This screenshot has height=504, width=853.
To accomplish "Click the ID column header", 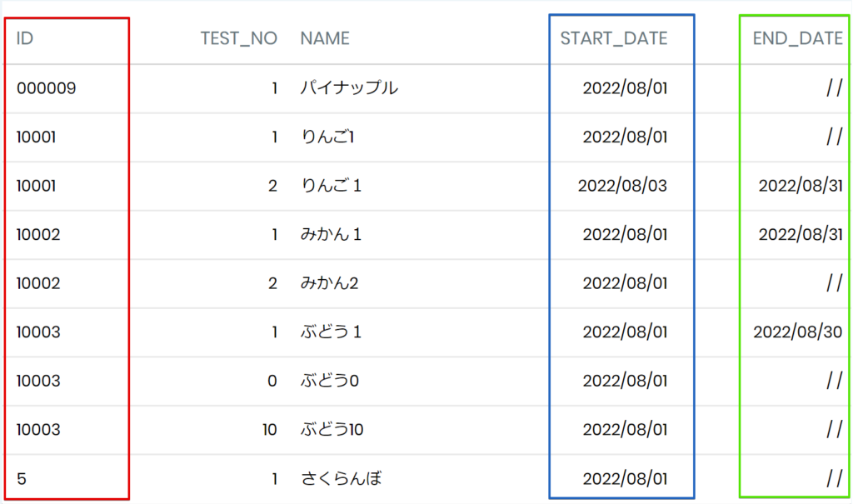I will tap(24, 38).
